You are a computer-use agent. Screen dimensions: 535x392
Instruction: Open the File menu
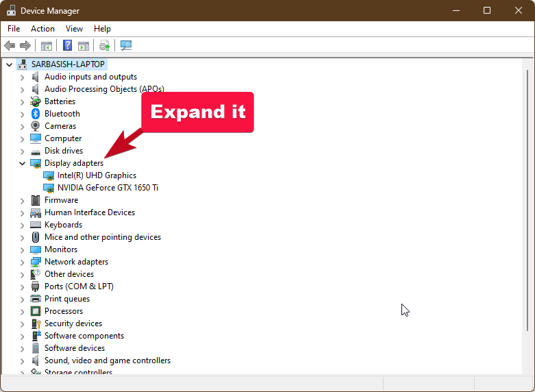tap(14, 29)
